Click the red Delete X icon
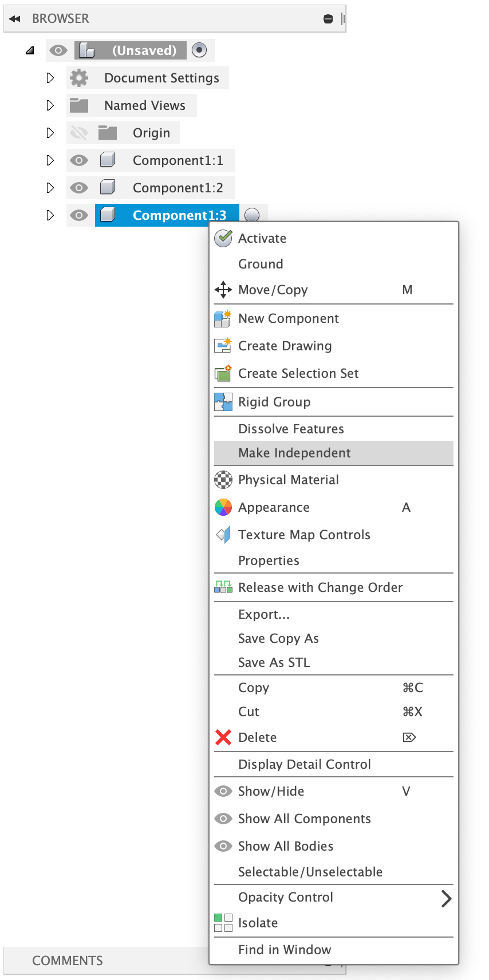Screen dimensions: 489x980 [x=223, y=737]
